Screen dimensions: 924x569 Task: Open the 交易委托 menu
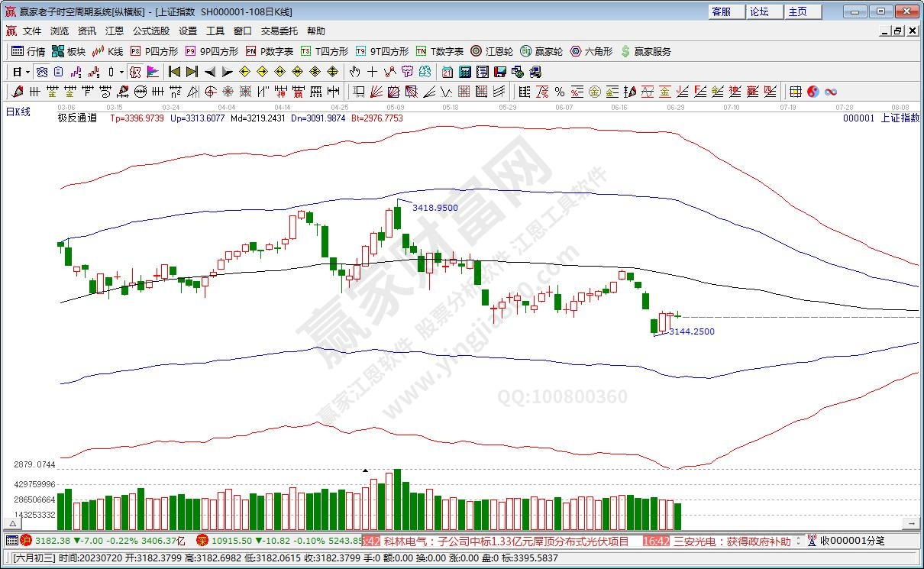click(x=279, y=31)
